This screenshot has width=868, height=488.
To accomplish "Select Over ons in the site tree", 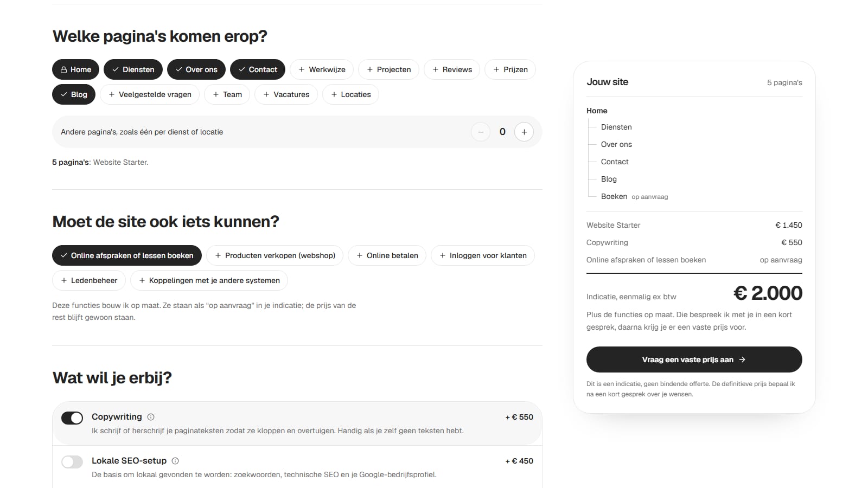I will coord(616,144).
